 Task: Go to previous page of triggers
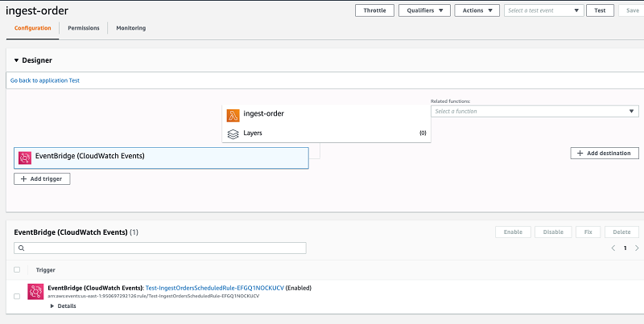coord(613,248)
